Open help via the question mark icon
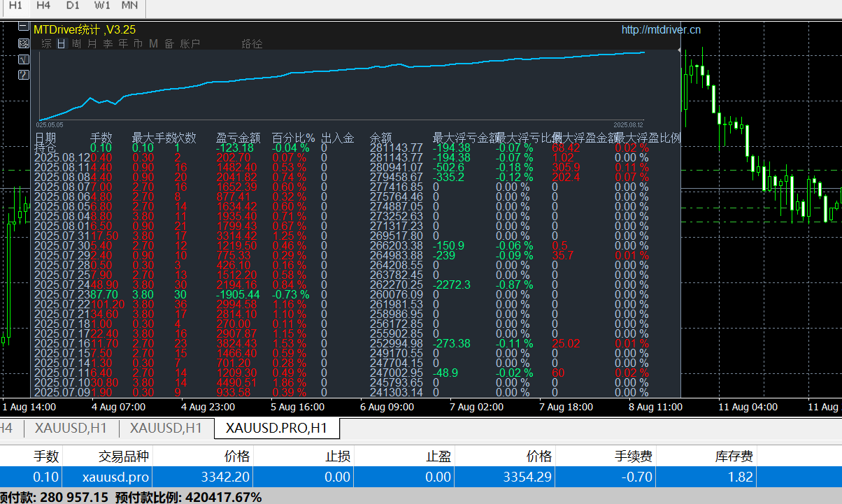The width and height of the screenshot is (842, 504). pos(23,75)
